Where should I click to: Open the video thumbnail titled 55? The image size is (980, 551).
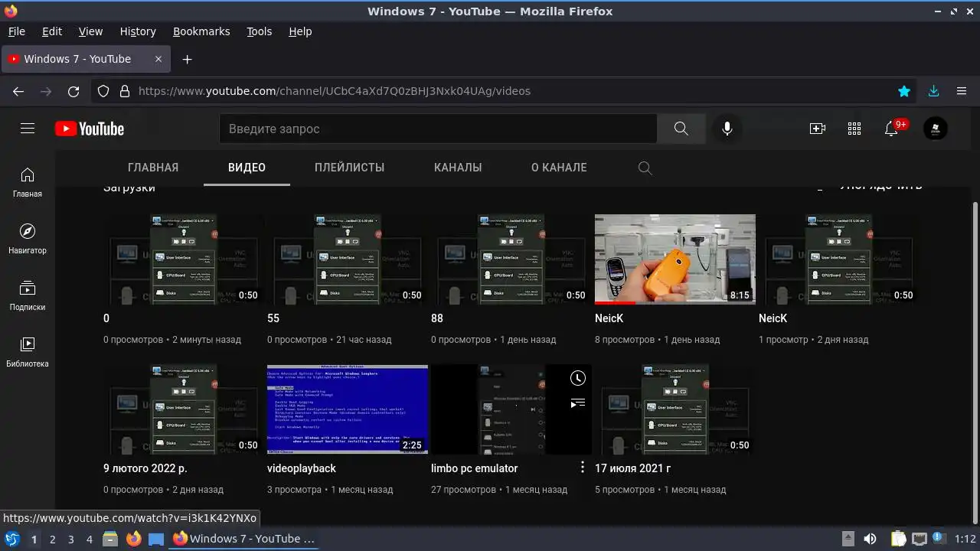(x=348, y=259)
